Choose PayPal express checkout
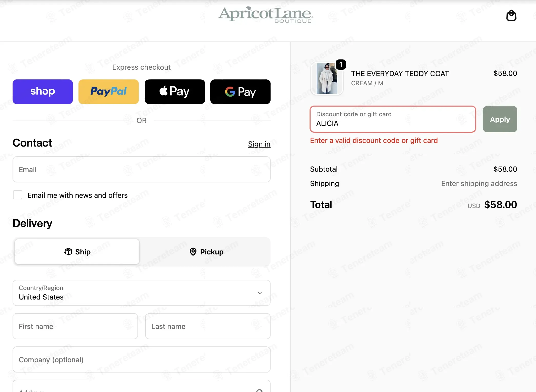 pos(108,91)
